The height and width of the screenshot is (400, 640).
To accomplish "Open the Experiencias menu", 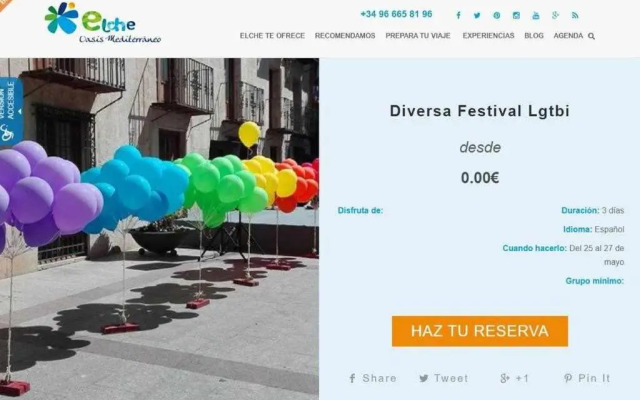I will (x=488, y=36).
